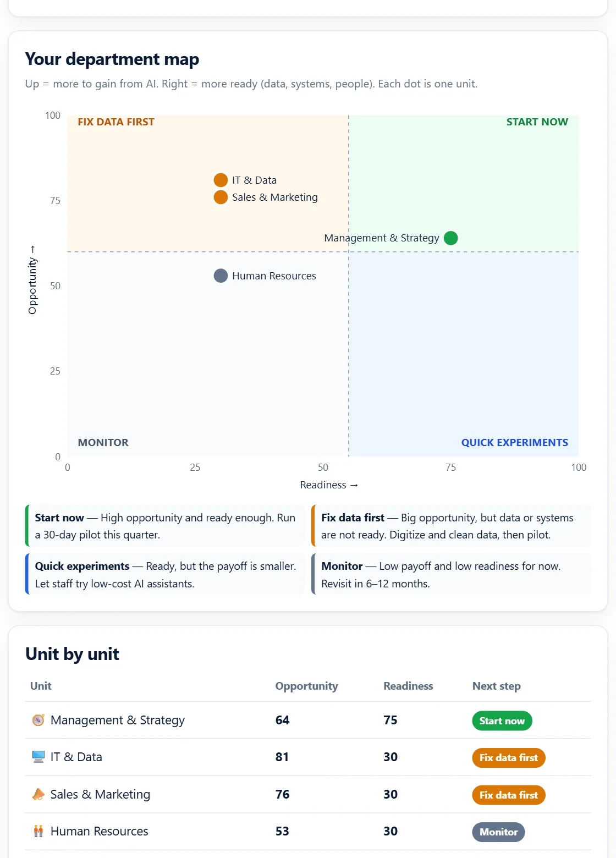This screenshot has width=616, height=858.
Task: Click the 'Next step' column header
Action: point(497,686)
